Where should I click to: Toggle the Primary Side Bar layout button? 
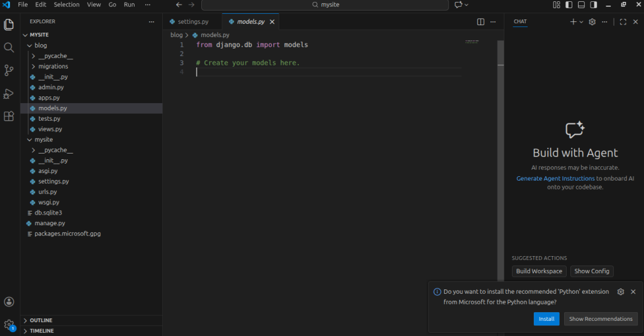click(569, 5)
